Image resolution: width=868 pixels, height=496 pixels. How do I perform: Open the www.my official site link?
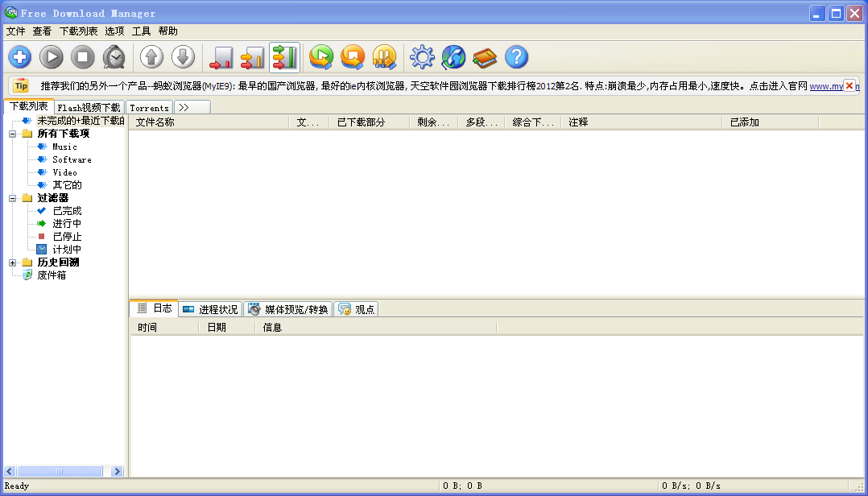coord(826,86)
